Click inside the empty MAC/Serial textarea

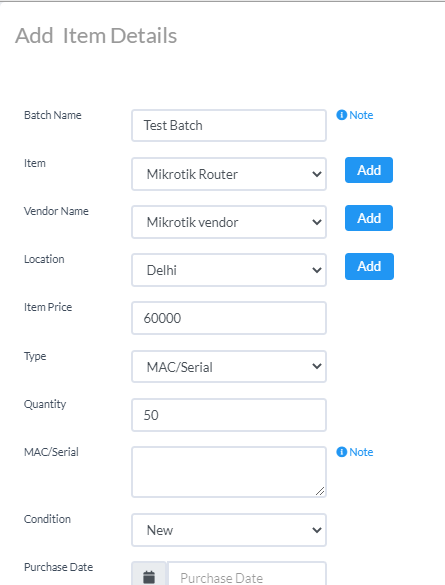pos(229,472)
